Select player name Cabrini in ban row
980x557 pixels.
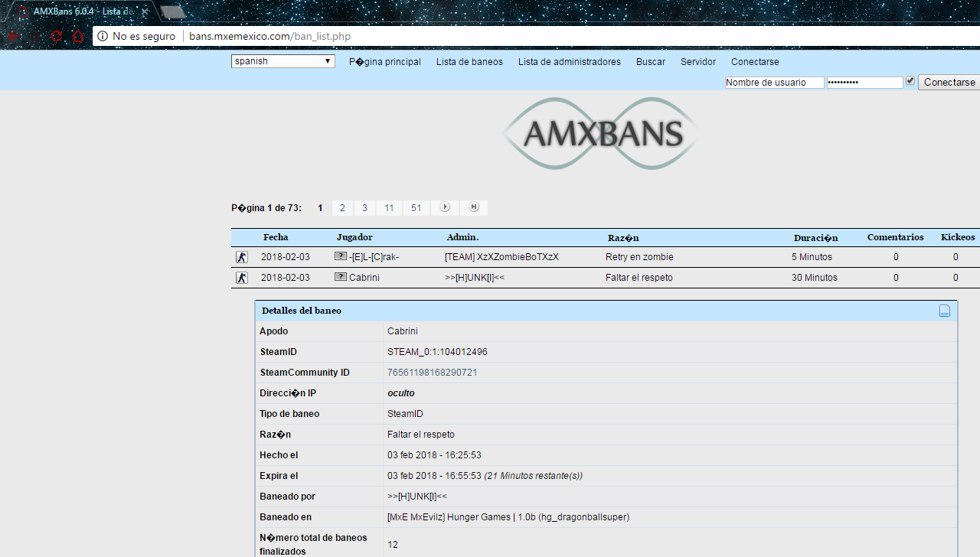point(364,278)
